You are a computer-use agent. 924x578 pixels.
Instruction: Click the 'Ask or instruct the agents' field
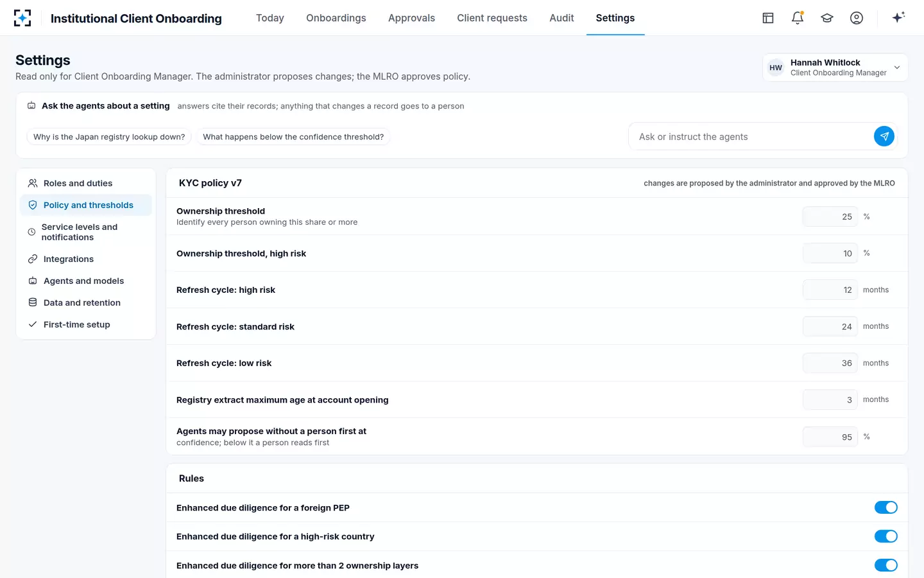pyautogui.click(x=751, y=137)
